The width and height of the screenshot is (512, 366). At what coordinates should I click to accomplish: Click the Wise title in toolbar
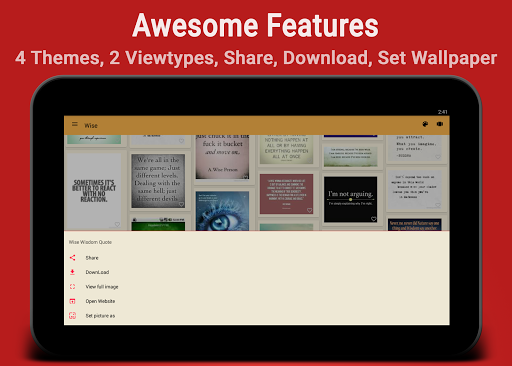(x=91, y=126)
